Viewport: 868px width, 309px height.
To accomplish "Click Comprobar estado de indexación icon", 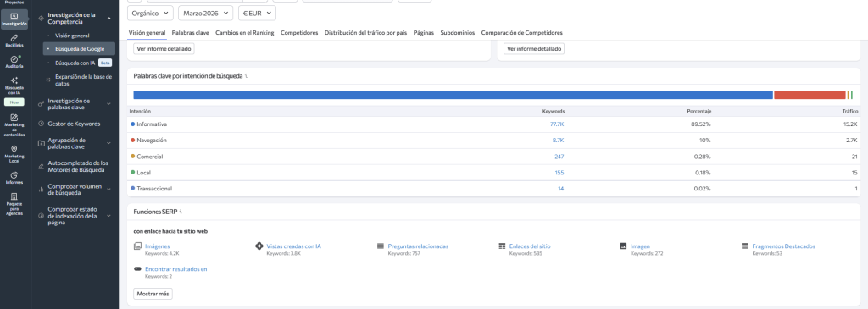I will (41, 216).
